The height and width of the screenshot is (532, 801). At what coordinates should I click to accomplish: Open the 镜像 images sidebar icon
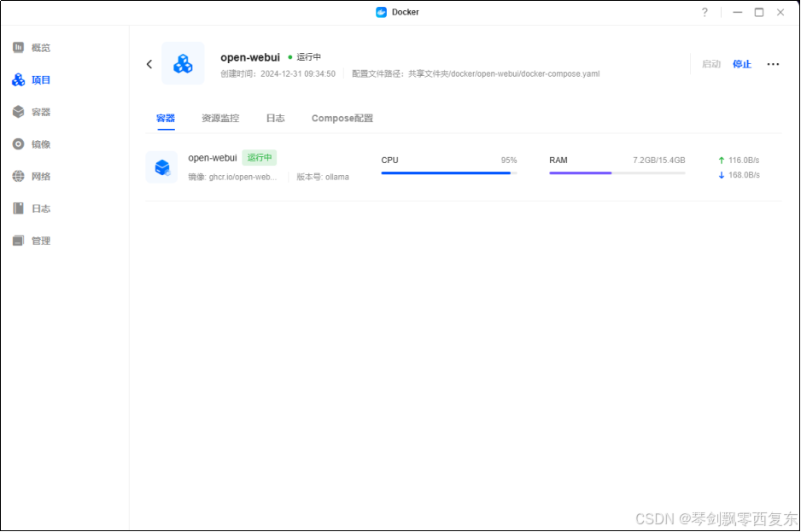coord(19,144)
